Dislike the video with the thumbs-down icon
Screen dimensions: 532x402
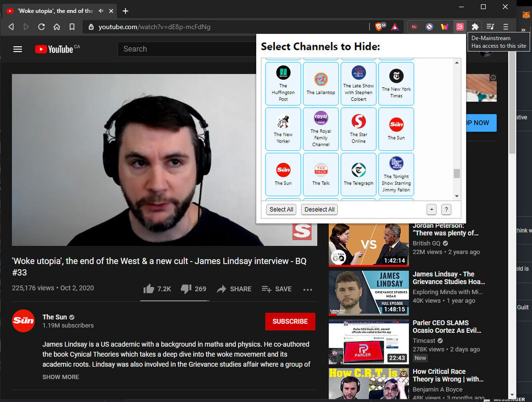186,289
